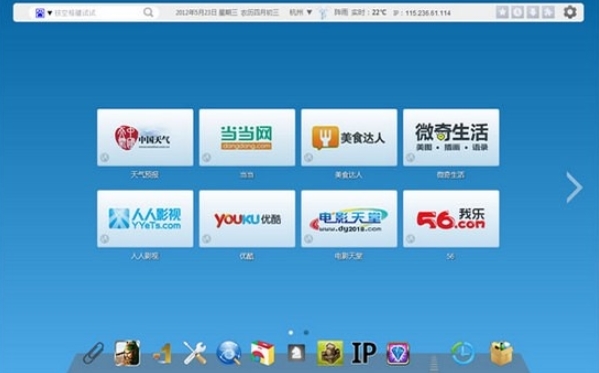Click the download arrow icon in top bar
599x373 pixels.
pyautogui.click(x=533, y=12)
